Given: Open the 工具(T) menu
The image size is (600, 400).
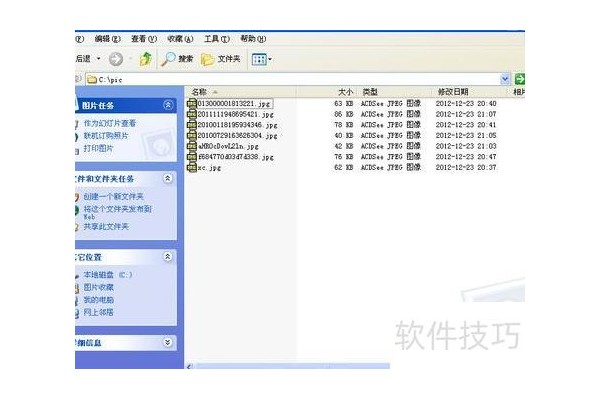Looking at the screenshot, I should (x=217, y=39).
